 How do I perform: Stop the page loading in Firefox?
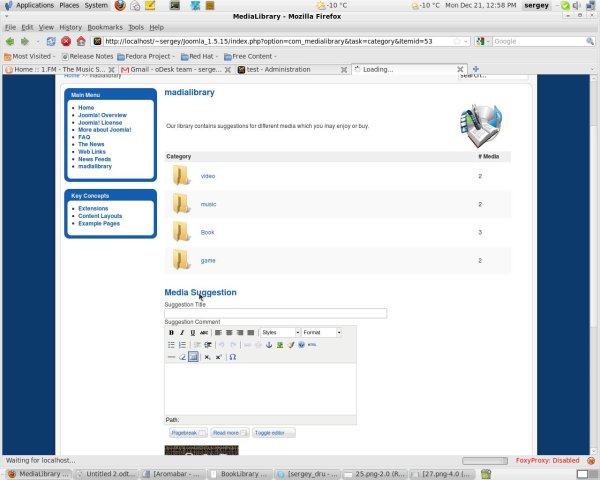66,41
